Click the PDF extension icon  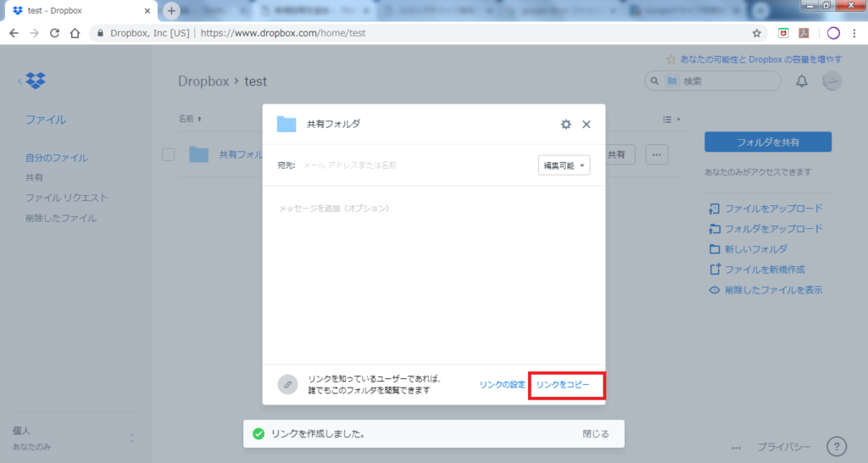click(804, 33)
